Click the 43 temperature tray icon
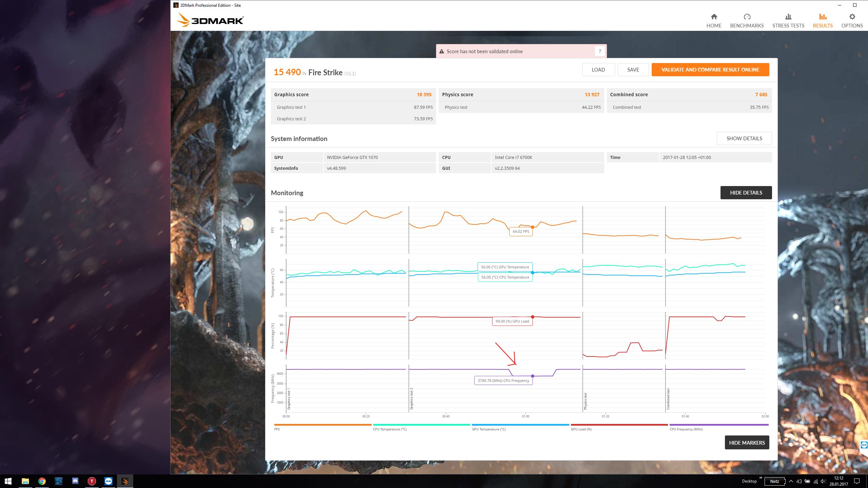This screenshot has height=488, width=868. tap(799, 481)
